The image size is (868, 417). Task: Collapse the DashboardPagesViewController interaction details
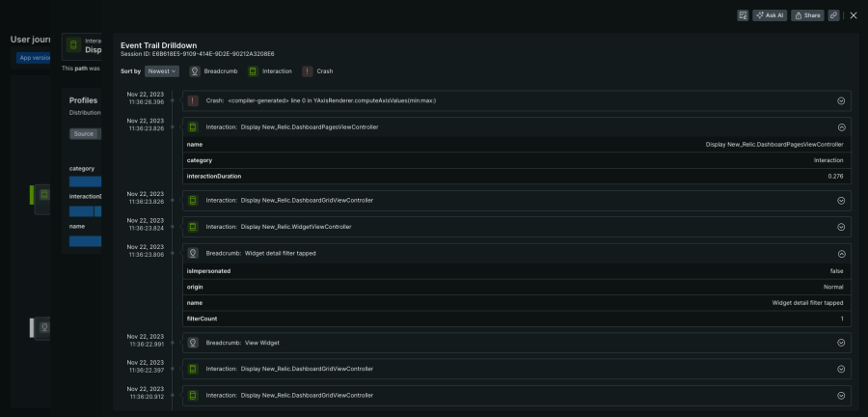point(841,126)
